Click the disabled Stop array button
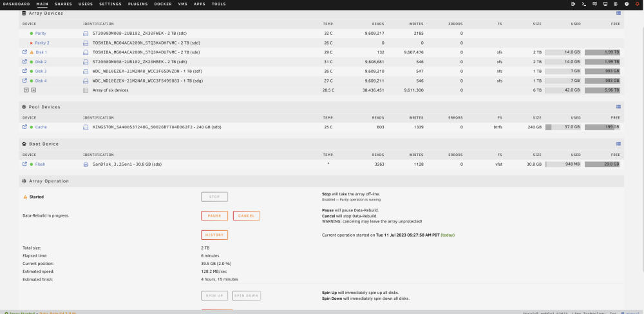Viewport: 644px width, 314px height. [x=214, y=197]
